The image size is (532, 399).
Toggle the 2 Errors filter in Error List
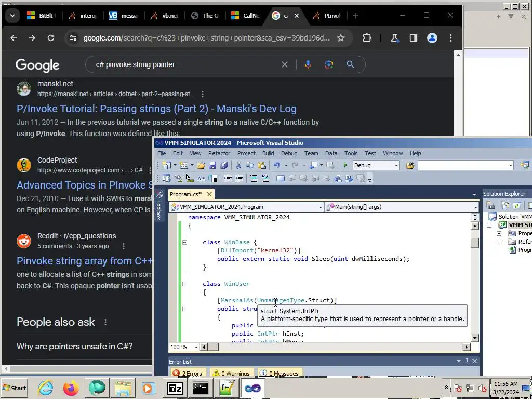pyautogui.click(x=187, y=373)
